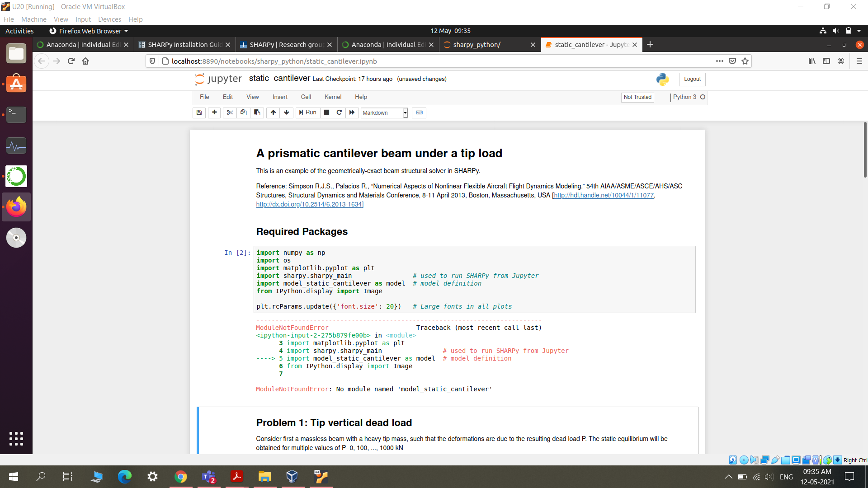Screen dimensions: 868x488
Task: Click page vertical scrollbar
Action: point(865,149)
